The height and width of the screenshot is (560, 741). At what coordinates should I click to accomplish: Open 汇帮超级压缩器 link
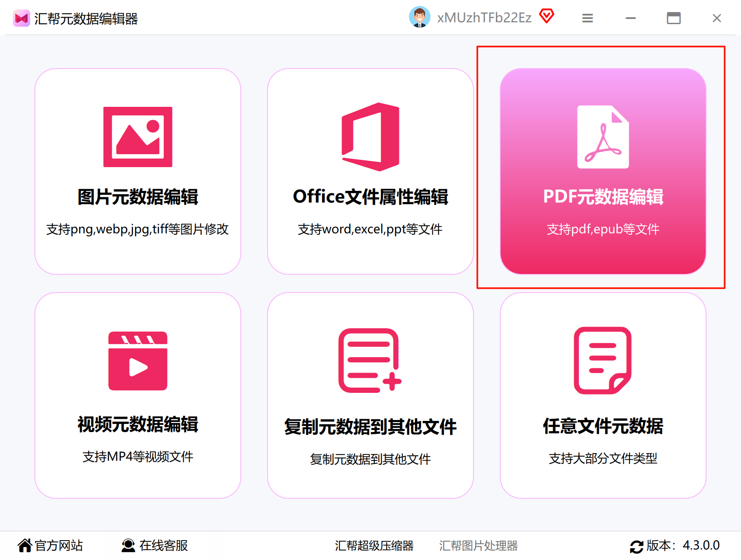[374, 546]
